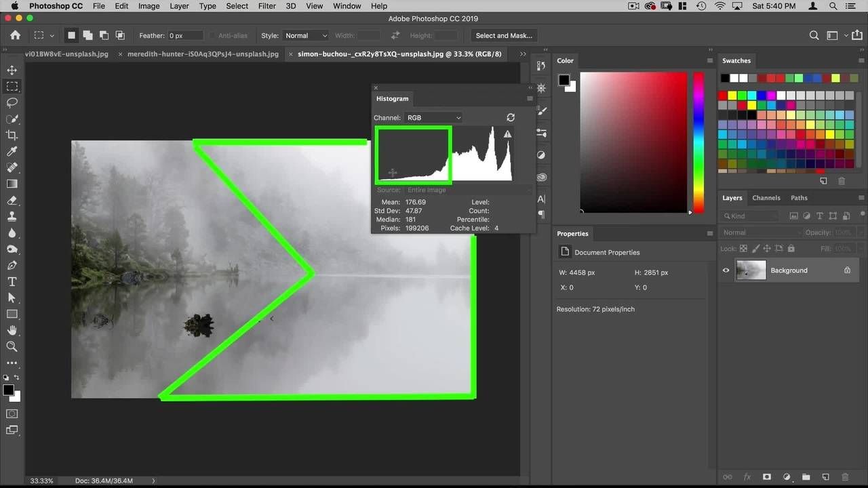Open the Histogram panel options menu

pos(530,98)
